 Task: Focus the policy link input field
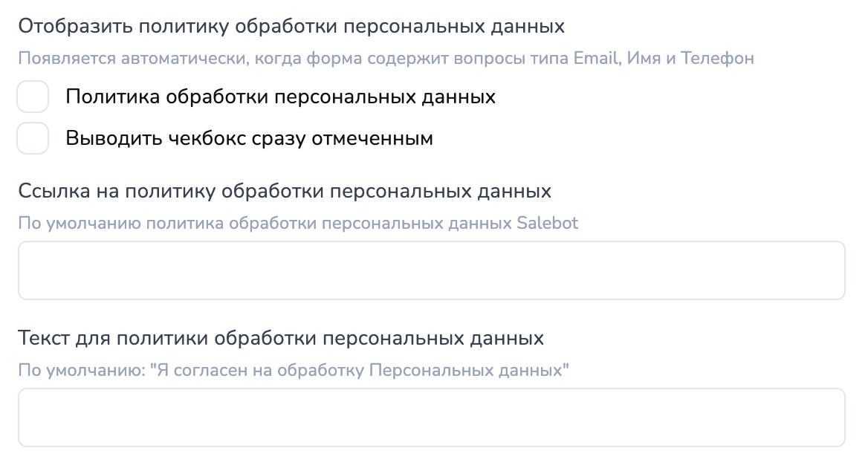point(431,270)
